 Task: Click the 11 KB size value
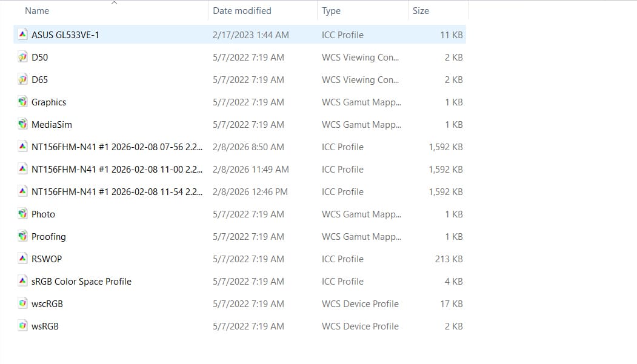pos(452,35)
